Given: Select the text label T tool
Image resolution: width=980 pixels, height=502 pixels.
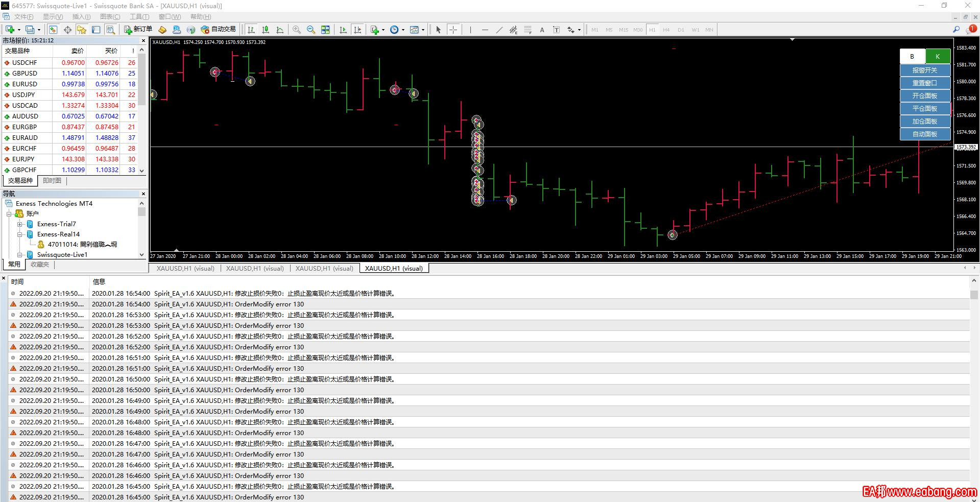Looking at the screenshot, I should pos(556,30).
